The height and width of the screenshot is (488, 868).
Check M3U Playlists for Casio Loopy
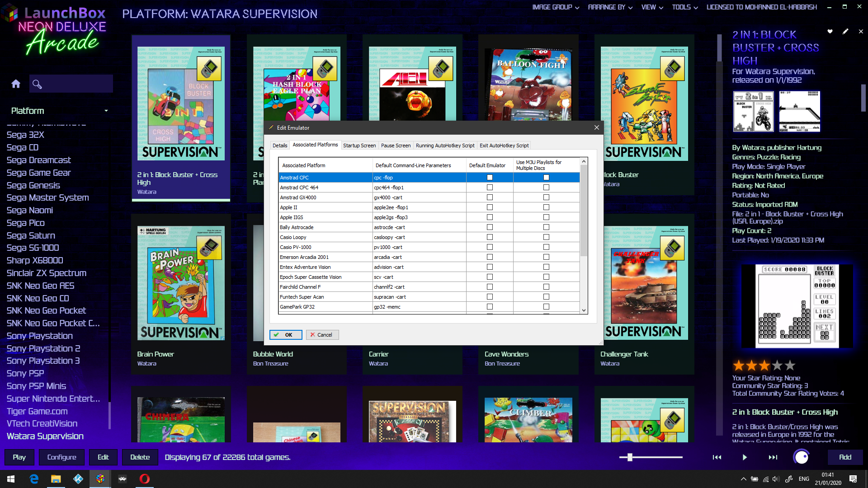point(546,237)
